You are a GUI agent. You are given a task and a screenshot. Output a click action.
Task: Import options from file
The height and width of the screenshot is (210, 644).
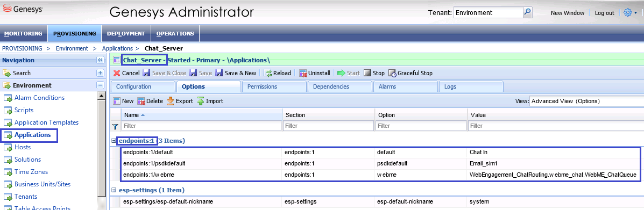click(x=210, y=101)
